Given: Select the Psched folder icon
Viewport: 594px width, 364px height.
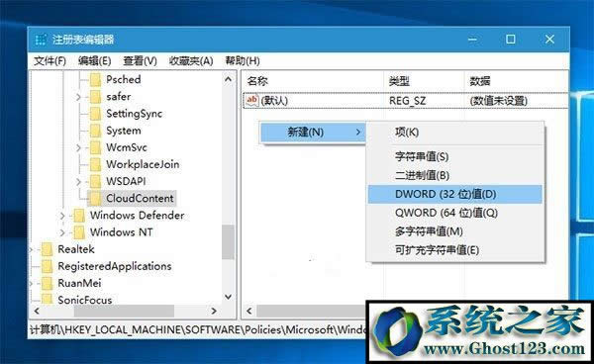Looking at the screenshot, I should pyautogui.click(x=95, y=79).
